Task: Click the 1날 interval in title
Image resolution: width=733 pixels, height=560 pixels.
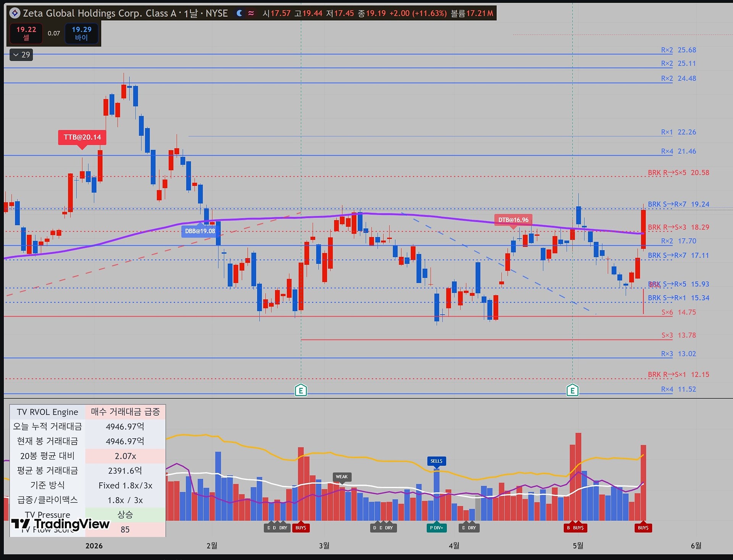Action: click(x=191, y=13)
